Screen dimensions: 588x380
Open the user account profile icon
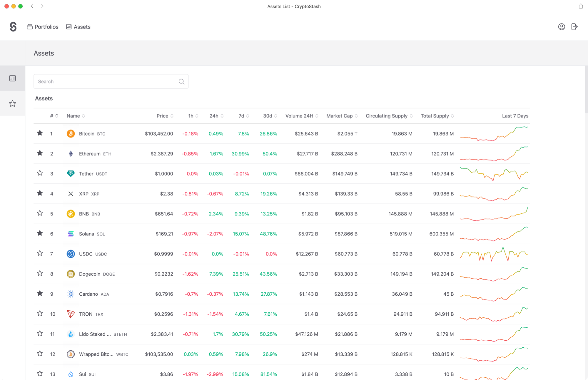pyautogui.click(x=562, y=27)
